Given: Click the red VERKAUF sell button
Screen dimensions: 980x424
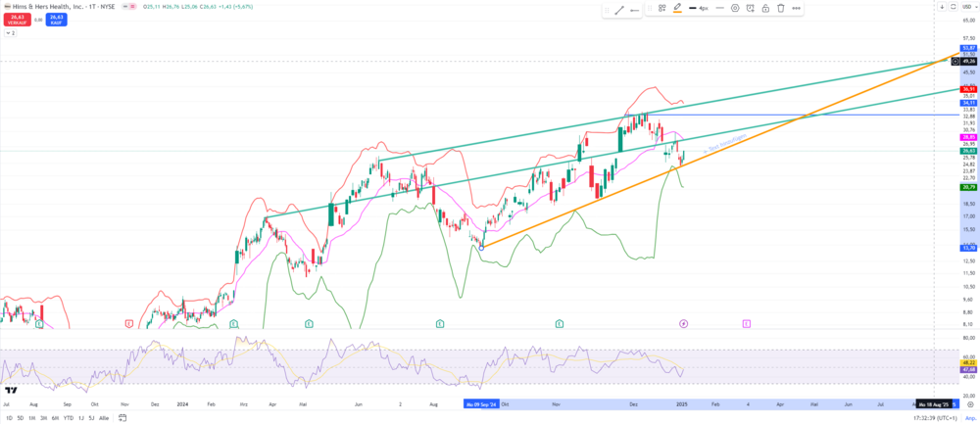Looking at the screenshot, I should pos(17,20).
